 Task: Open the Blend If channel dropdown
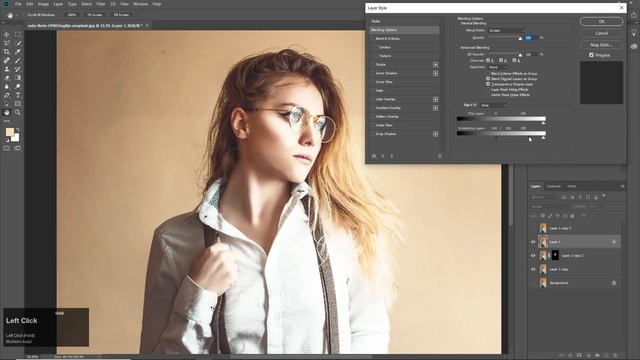pyautogui.click(x=493, y=105)
